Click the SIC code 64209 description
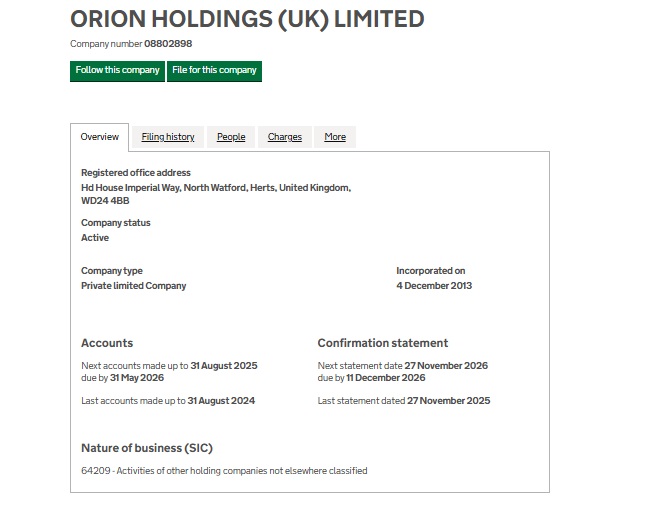The height and width of the screenshot is (523, 649). pyautogui.click(x=224, y=471)
